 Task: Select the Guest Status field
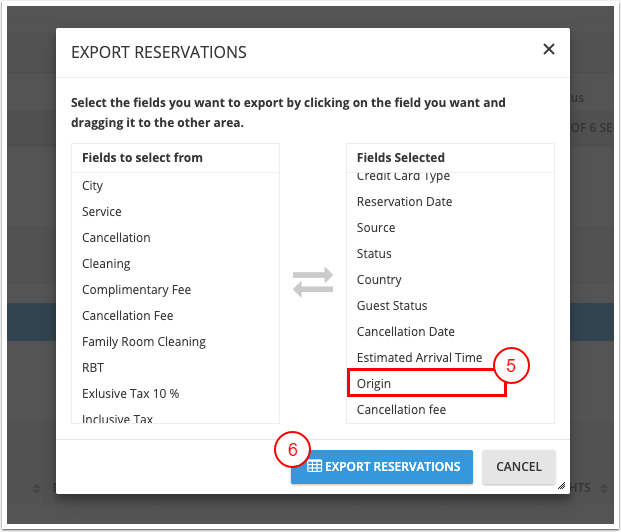[x=392, y=306]
